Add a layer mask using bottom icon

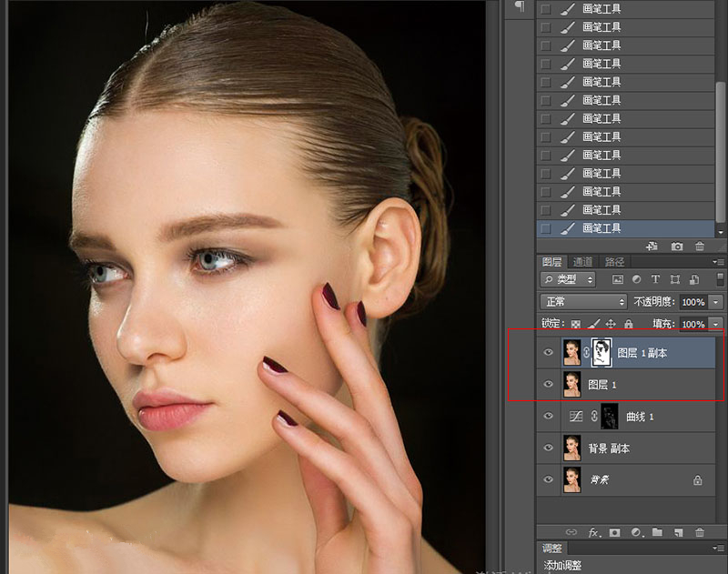pyautogui.click(x=614, y=532)
